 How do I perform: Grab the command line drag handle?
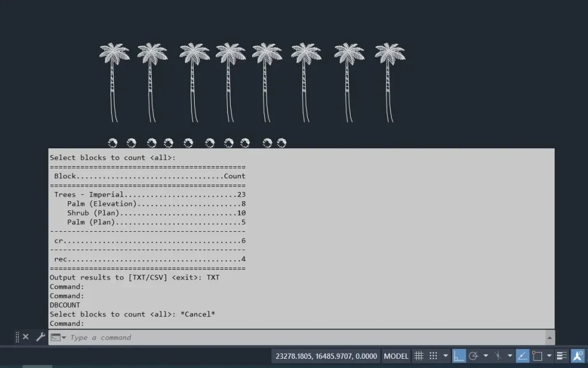(17, 337)
